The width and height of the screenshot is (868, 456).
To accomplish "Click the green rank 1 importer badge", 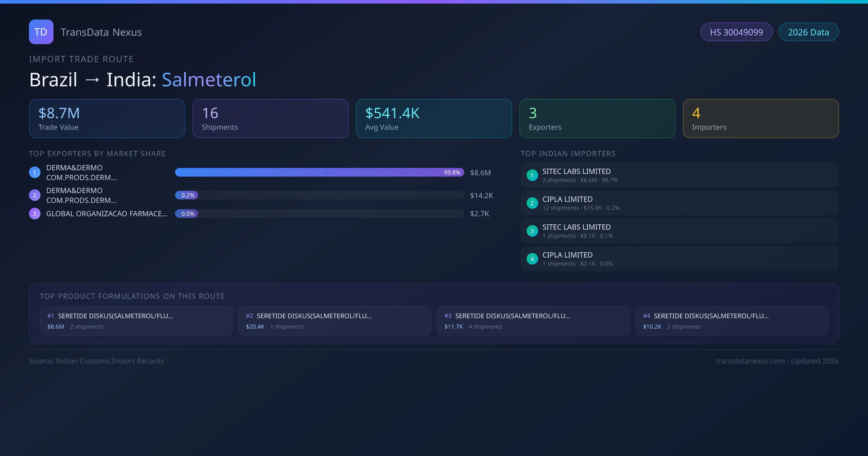I will (x=532, y=175).
